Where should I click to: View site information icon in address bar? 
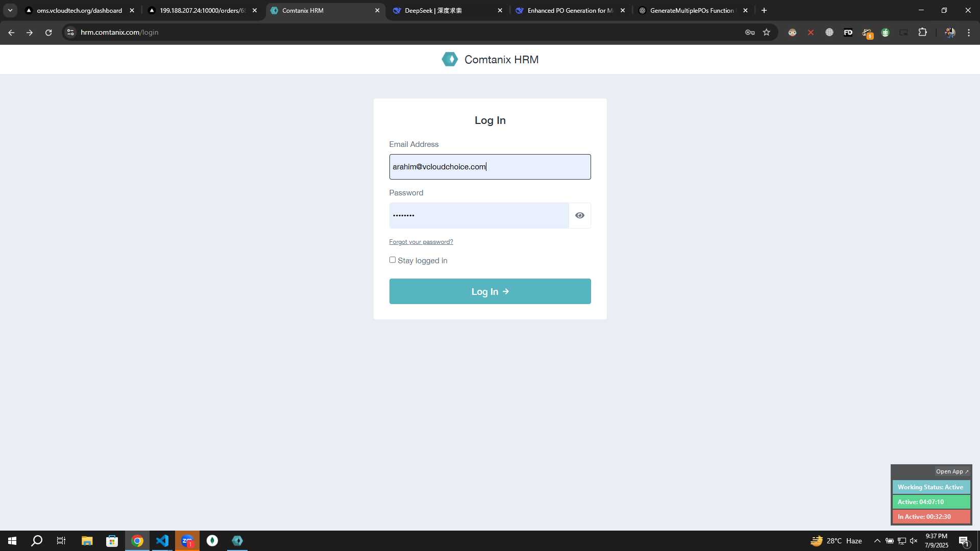click(71, 32)
